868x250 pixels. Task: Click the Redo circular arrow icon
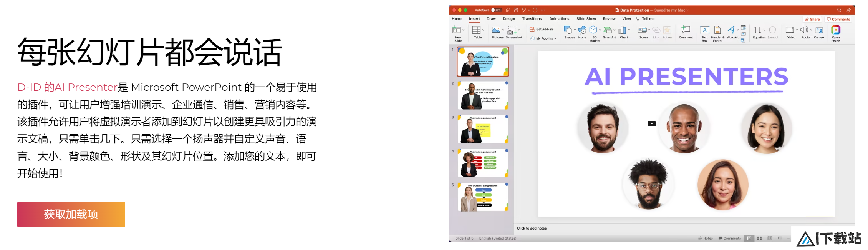pyautogui.click(x=535, y=10)
